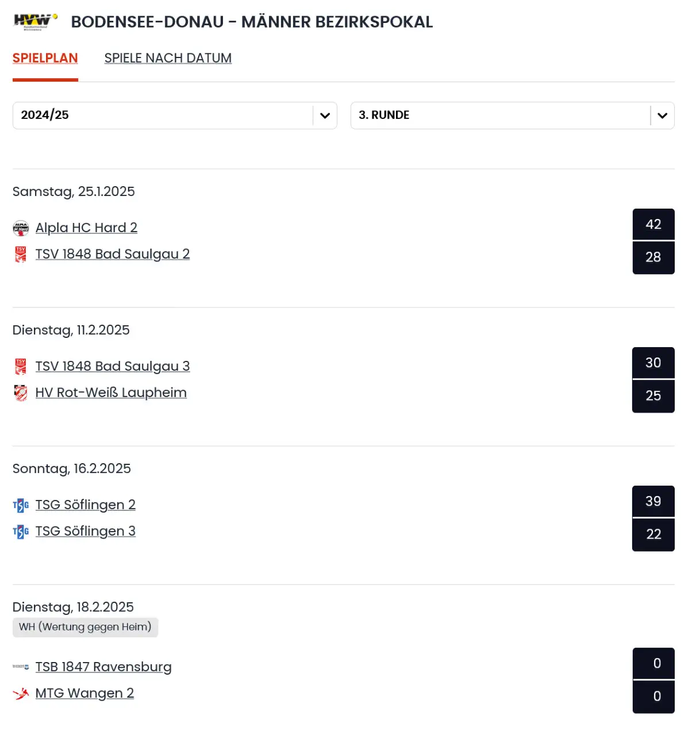Expand the 3. Runde round selector
This screenshot has height=731, width=700.
[500, 116]
